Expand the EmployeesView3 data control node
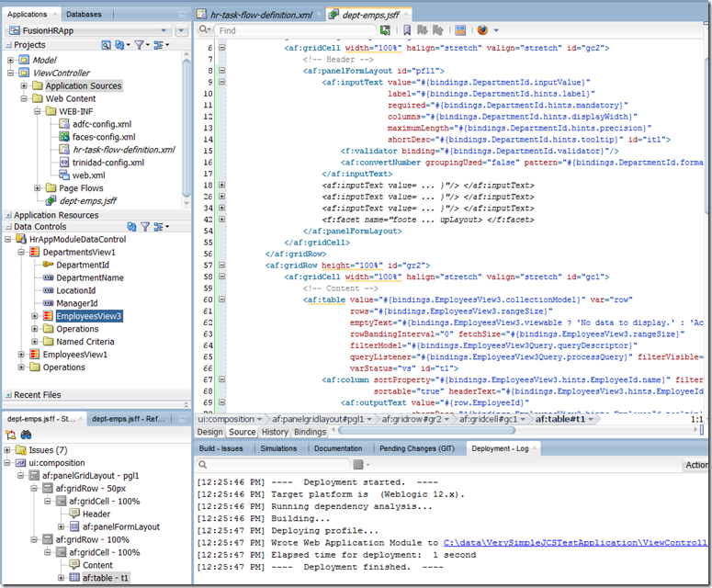Screen dimensions: 712x588 point(35,316)
